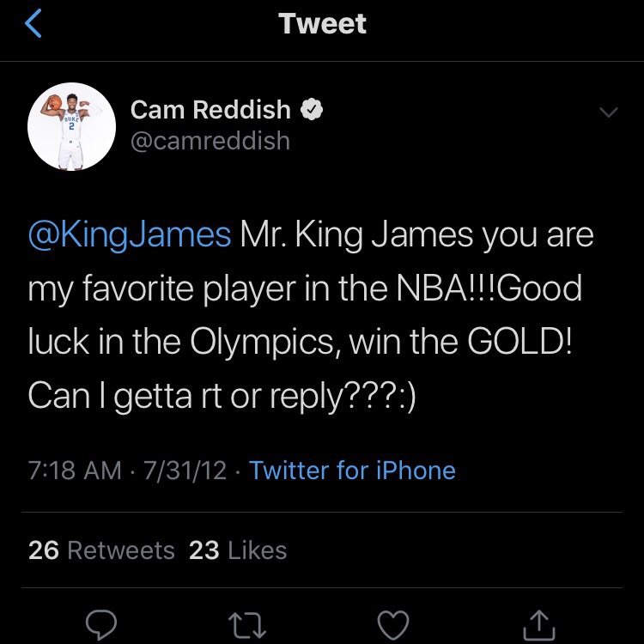Image resolution: width=644 pixels, height=644 pixels.
Task: Open the share icon menu
Action: (538, 623)
